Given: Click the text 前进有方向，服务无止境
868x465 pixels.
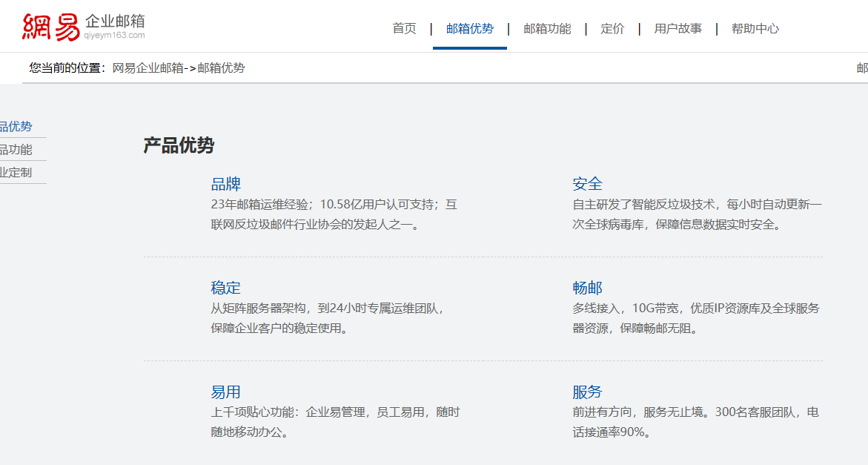Looking at the screenshot, I should [637, 412].
